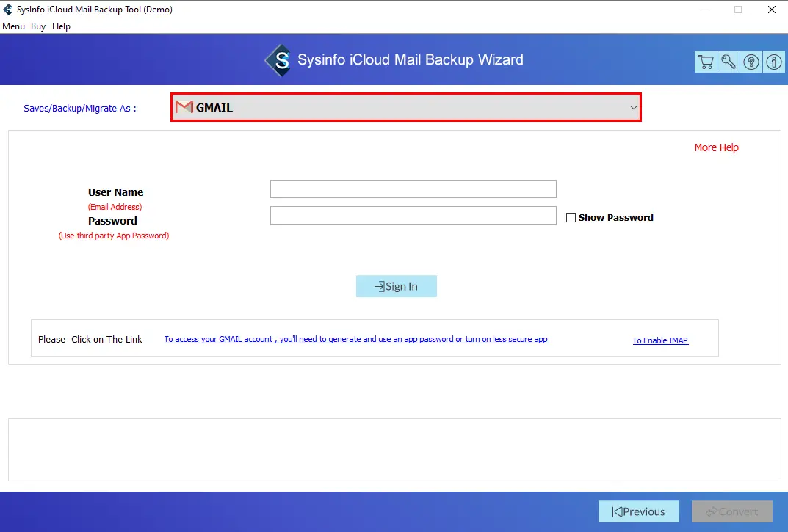Open the To Enable IMAP link
The image size is (788, 532).
pyautogui.click(x=660, y=340)
